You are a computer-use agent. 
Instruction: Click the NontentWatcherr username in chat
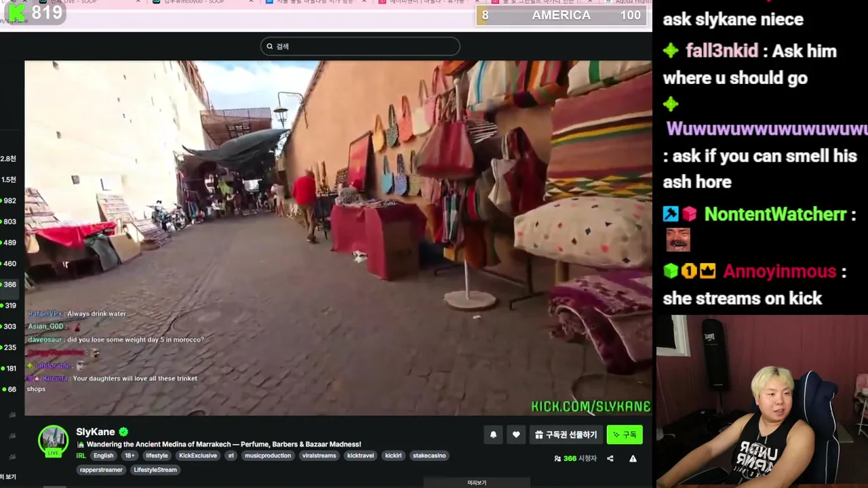point(775,214)
